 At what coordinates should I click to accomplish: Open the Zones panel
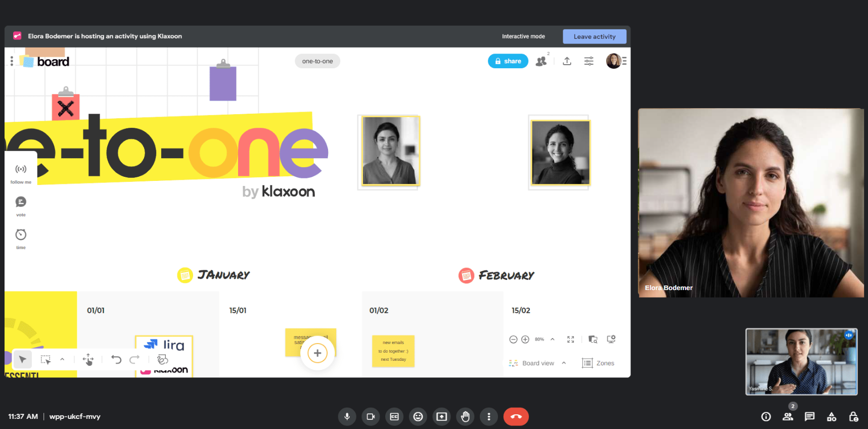[599, 363]
